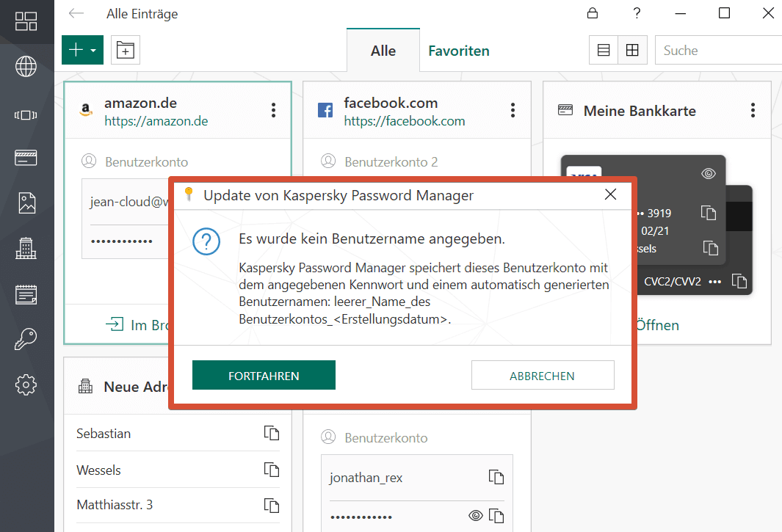Viewport: 782px width, 532px height.
Task: Open Meine Bankkarte options menu
Action: click(753, 110)
